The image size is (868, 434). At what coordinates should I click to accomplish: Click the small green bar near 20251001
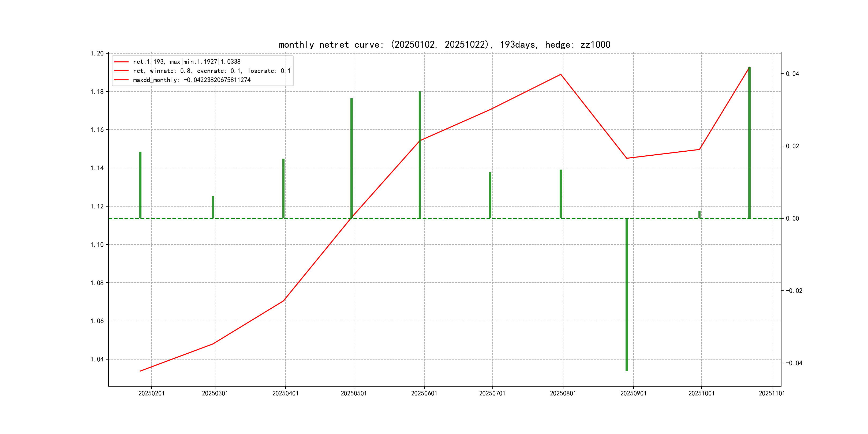699,215
